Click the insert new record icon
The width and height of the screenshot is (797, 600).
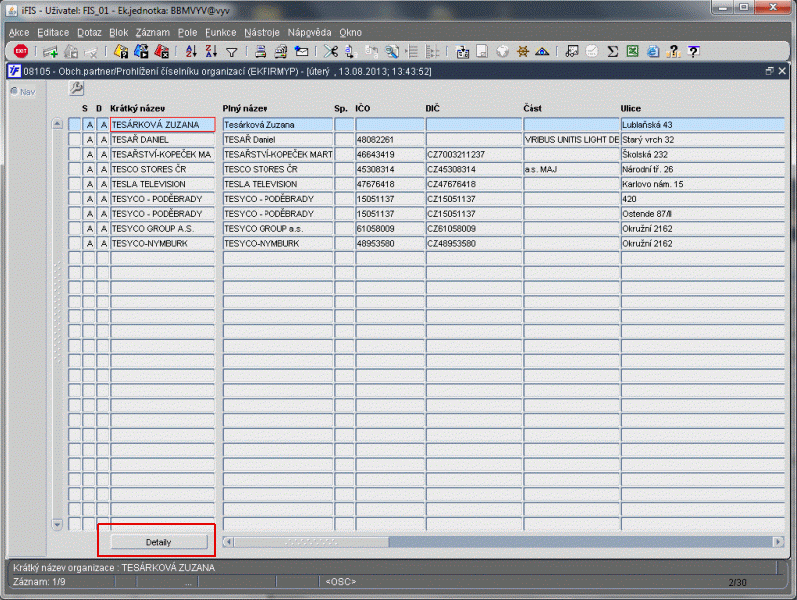tap(50, 51)
